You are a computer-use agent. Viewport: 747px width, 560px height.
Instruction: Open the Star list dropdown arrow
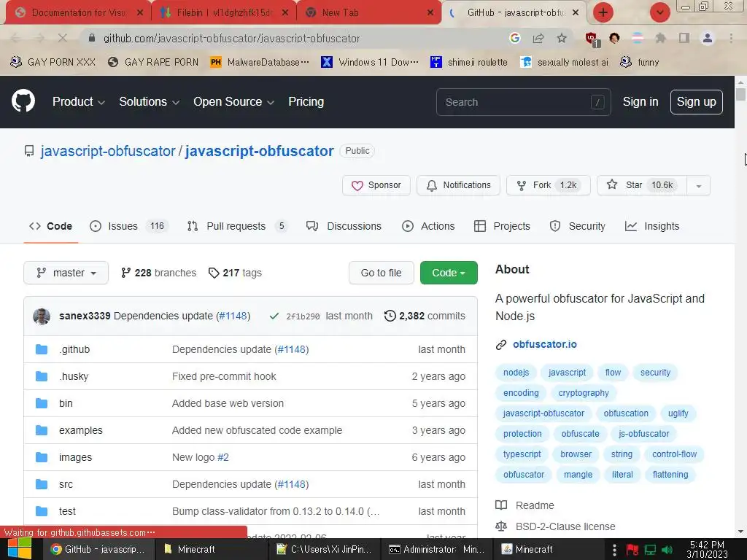coord(699,186)
